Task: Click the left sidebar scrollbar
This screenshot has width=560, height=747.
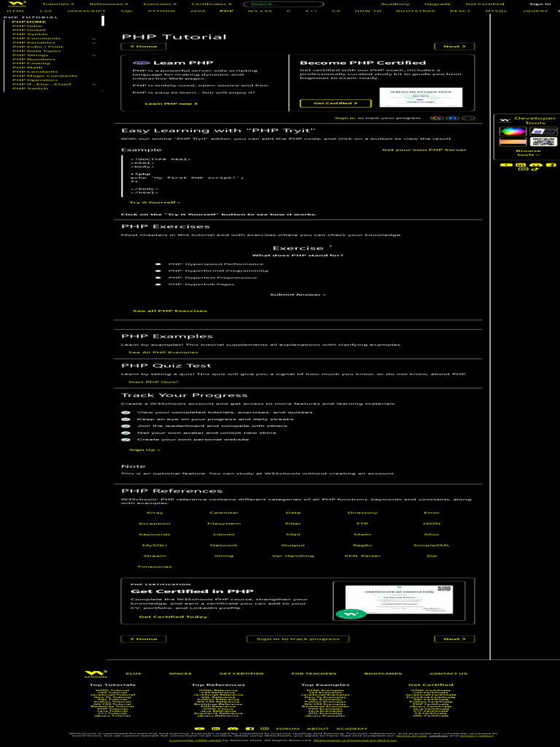Action: click(102, 21)
